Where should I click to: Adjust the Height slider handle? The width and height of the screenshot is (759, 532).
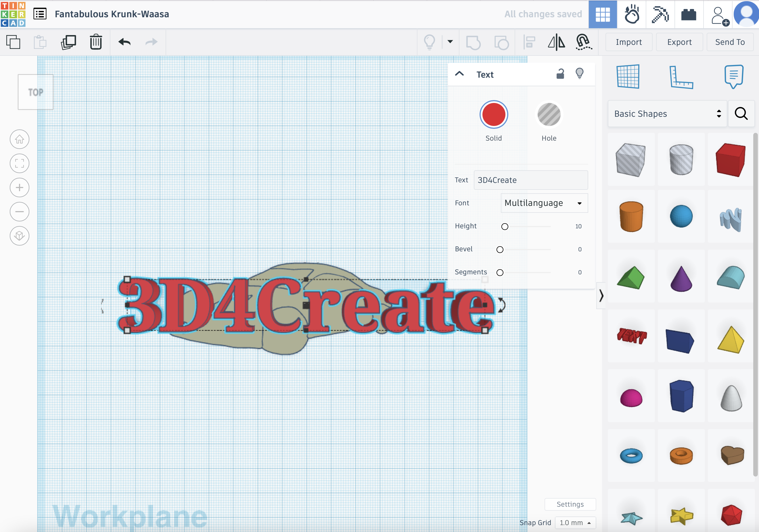point(505,227)
